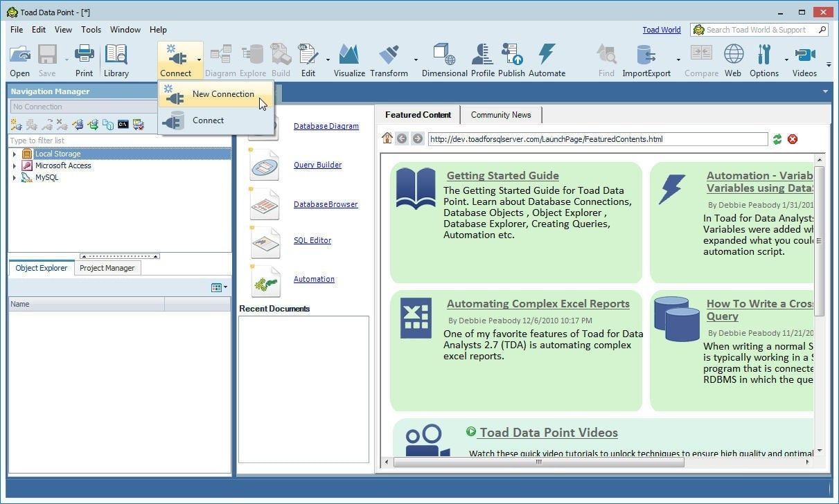Open the Options dropdown arrow

(x=786, y=60)
